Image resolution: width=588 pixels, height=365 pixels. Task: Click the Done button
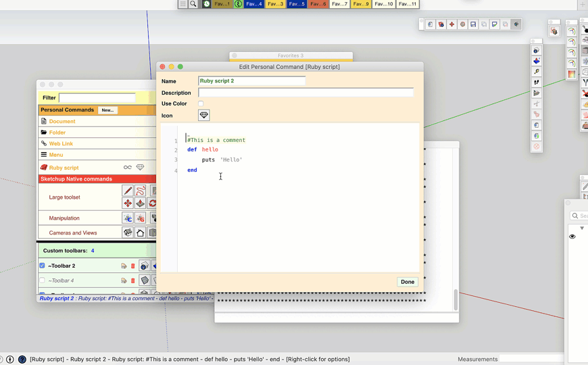pos(408,282)
